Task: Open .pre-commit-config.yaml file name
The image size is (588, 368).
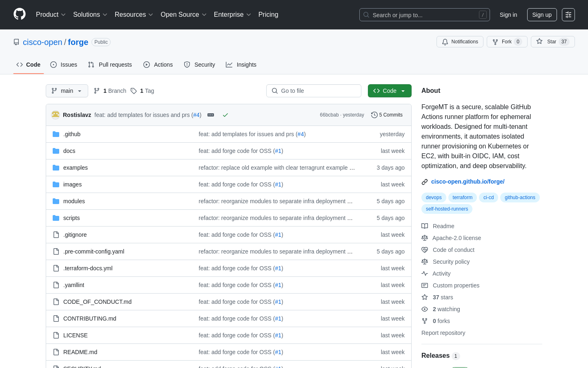Action: pos(94,251)
